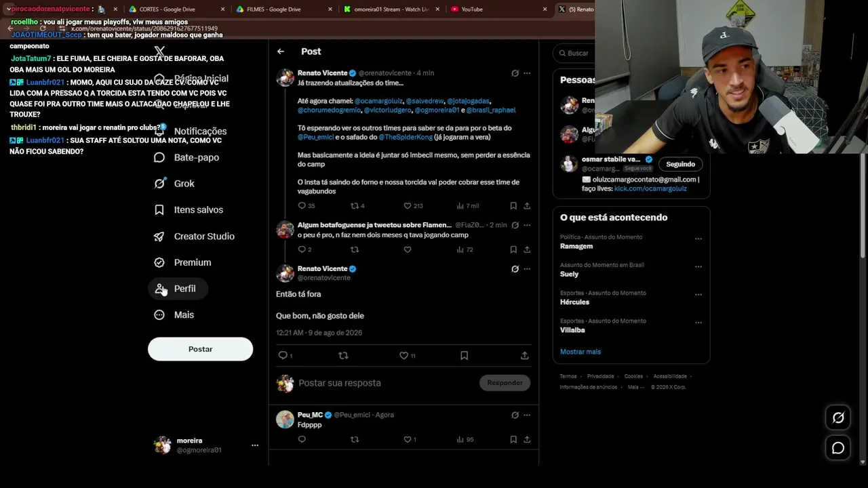The image size is (868, 488).
Task: Repost the 'Já trazendo atualizações' tweet
Action: [354, 205]
